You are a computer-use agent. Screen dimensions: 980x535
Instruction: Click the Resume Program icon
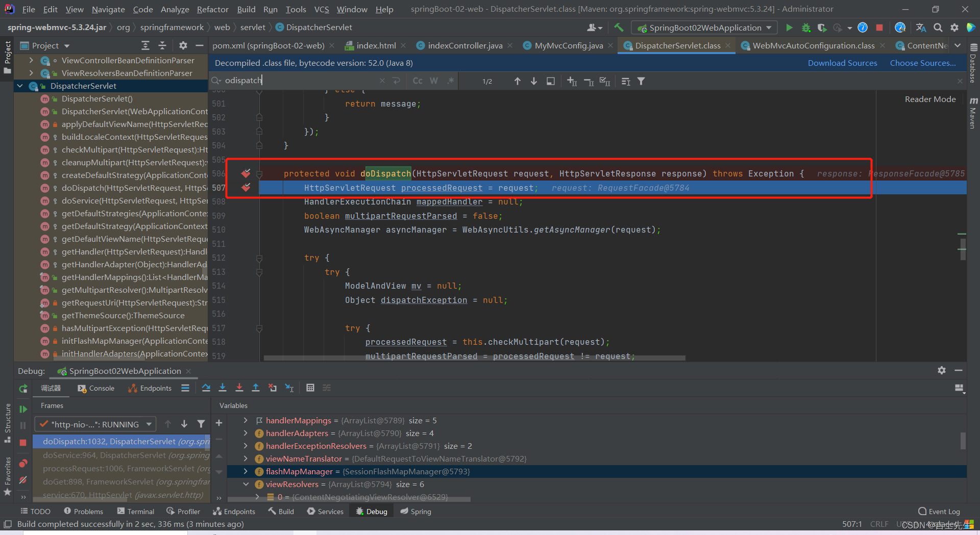coord(23,409)
